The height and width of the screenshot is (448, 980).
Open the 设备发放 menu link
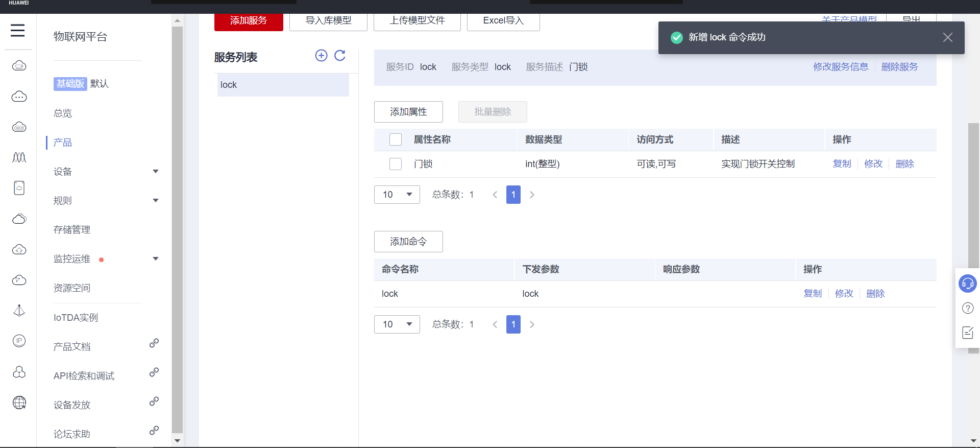(72, 405)
